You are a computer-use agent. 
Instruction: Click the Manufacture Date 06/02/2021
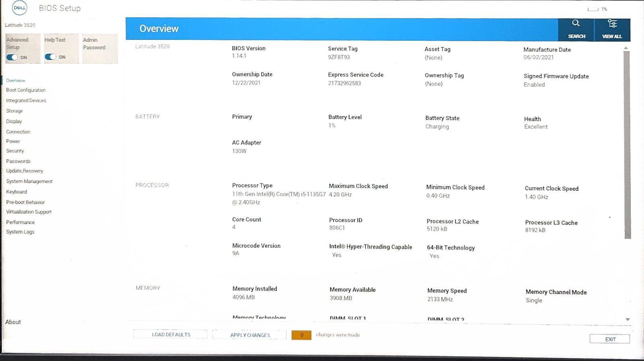click(x=539, y=58)
